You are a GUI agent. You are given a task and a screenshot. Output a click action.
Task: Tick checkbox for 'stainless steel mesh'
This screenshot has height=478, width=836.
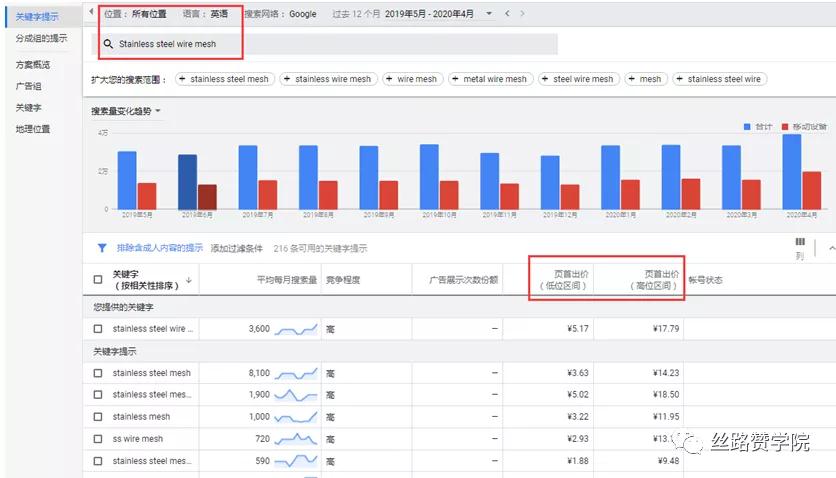[x=98, y=373]
